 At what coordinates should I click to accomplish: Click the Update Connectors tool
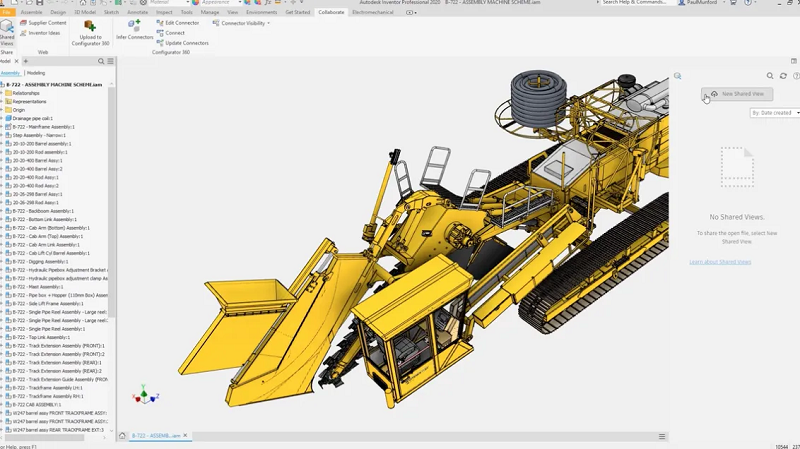[x=185, y=43]
